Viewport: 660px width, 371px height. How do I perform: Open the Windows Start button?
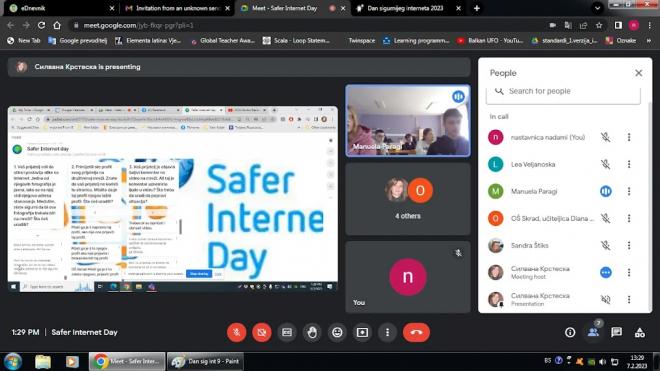pyautogui.click(x=13, y=362)
